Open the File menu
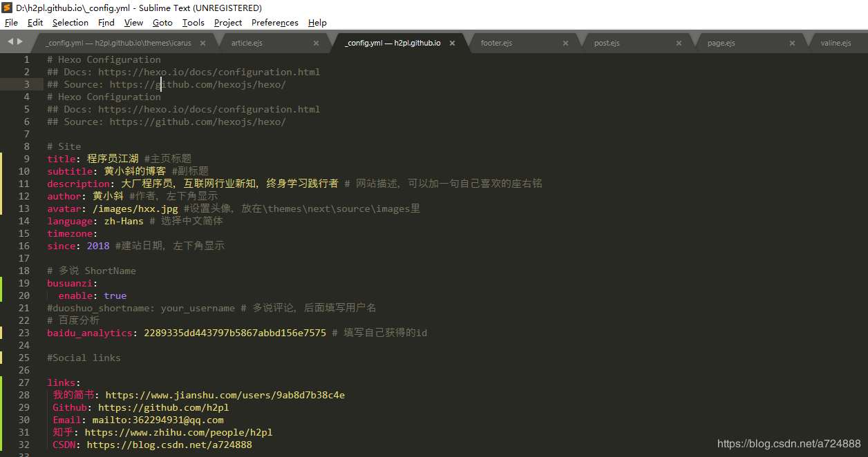Viewport: 868px width, 457px height. (11, 23)
